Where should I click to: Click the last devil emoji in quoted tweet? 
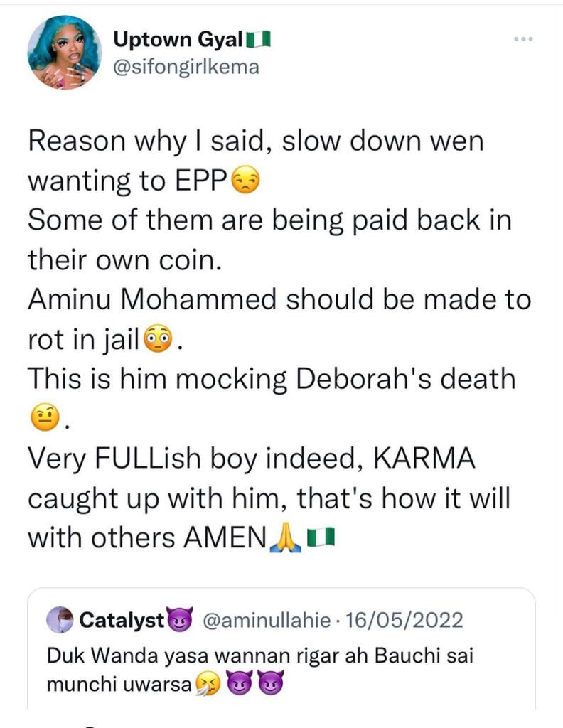pos(270,686)
